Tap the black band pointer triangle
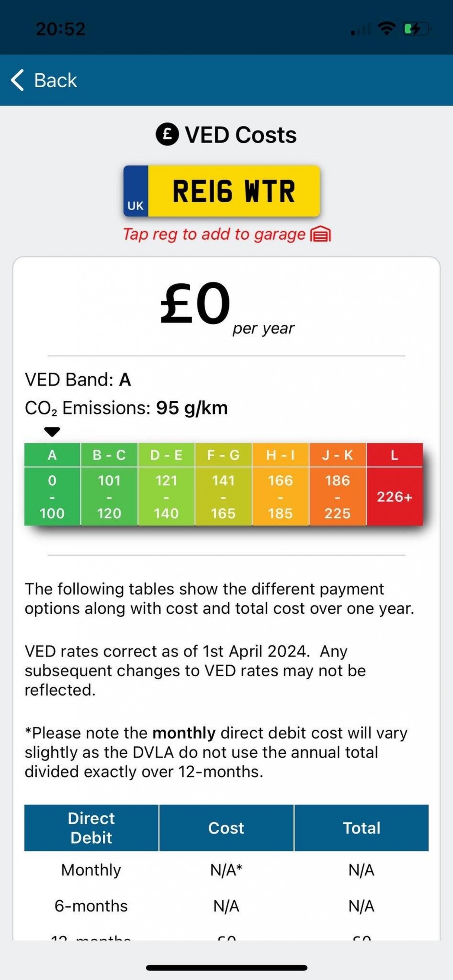 point(52,432)
